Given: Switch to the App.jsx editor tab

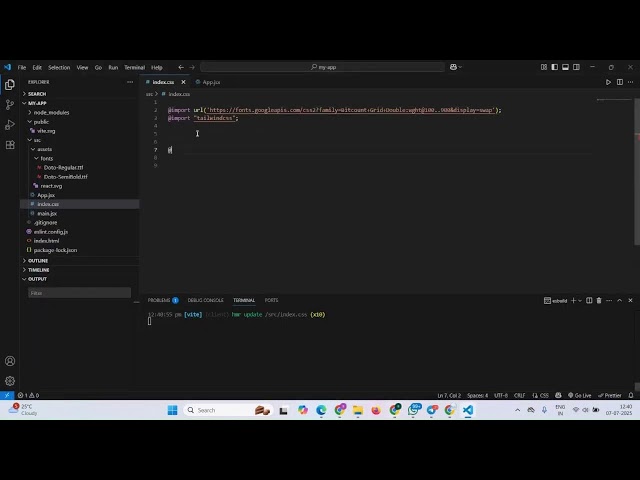Looking at the screenshot, I should pyautogui.click(x=208, y=82).
